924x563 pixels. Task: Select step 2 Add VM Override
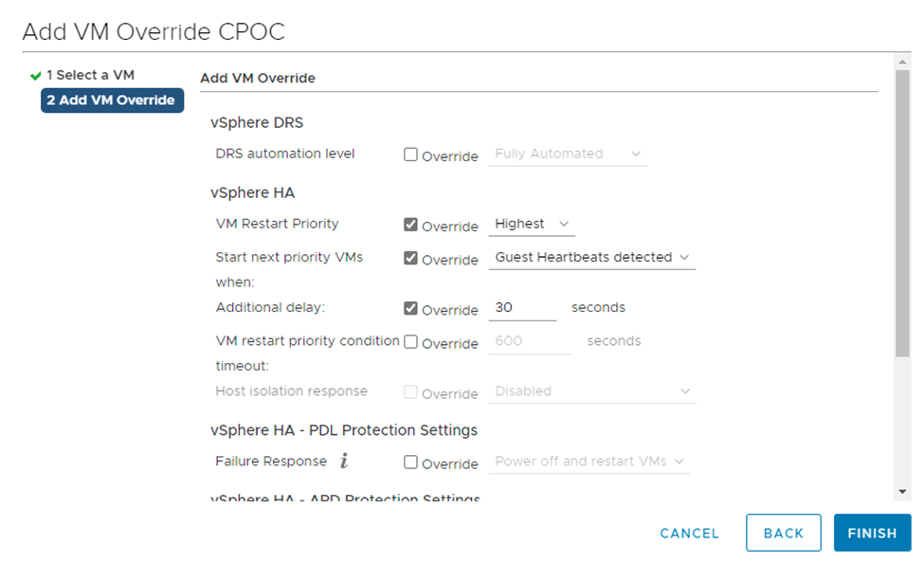[112, 100]
